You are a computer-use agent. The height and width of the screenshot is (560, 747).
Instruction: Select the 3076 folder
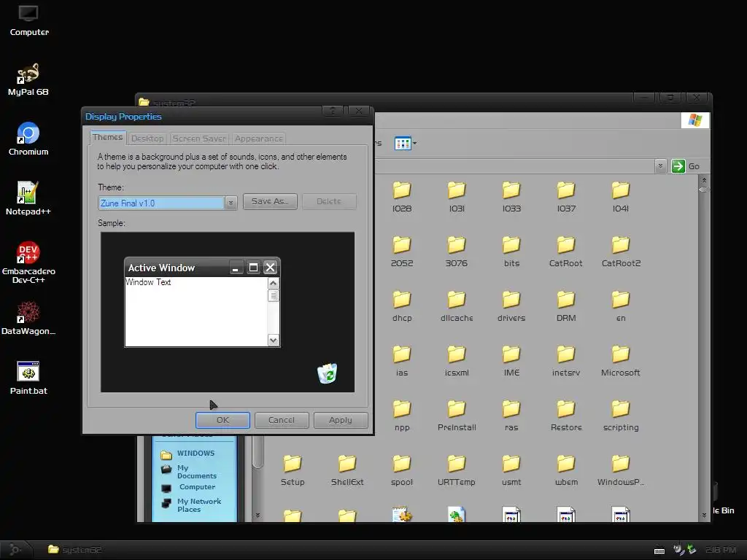click(457, 252)
